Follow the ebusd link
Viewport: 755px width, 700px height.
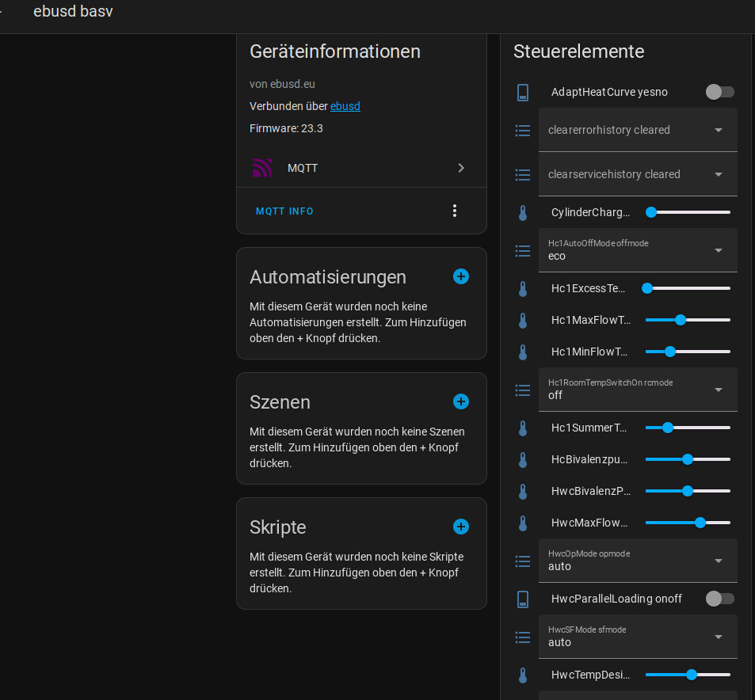tap(345, 106)
